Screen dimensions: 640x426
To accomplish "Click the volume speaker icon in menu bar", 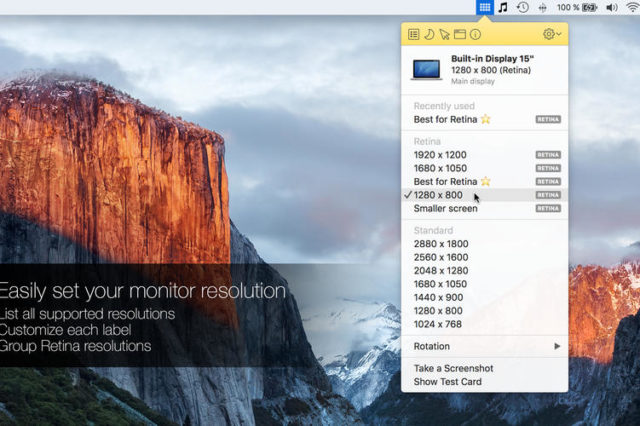I will 612,7.
